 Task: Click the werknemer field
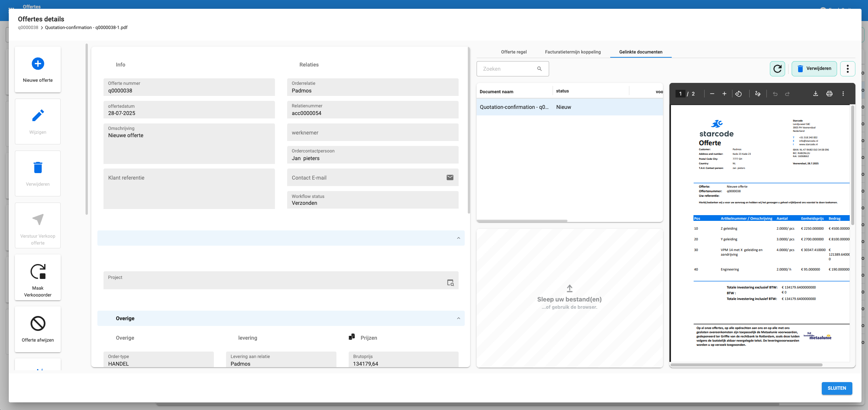(x=372, y=132)
